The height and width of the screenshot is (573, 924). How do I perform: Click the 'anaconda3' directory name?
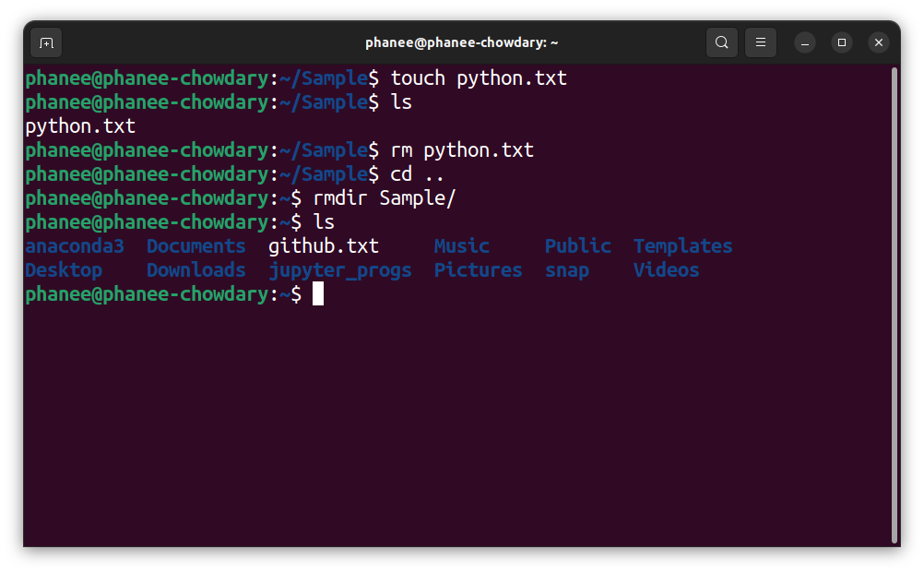click(x=75, y=245)
